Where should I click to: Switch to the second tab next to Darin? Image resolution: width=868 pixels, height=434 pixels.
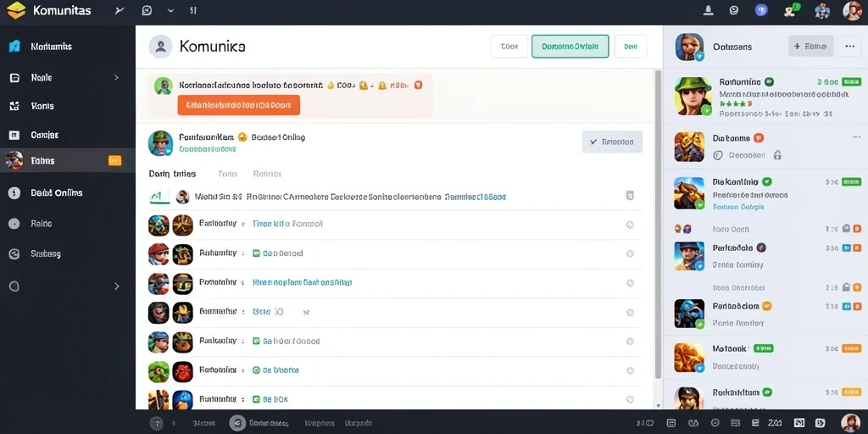pyautogui.click(x=227, y=174)
